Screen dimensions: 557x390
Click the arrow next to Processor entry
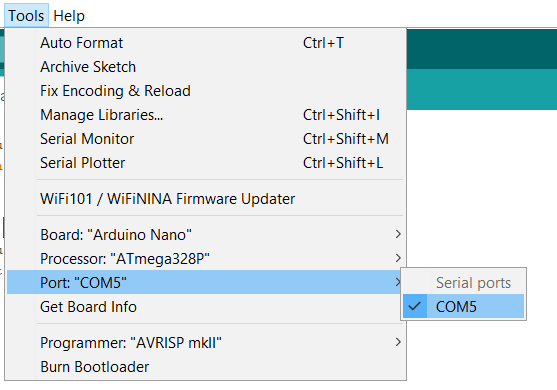[x=398, y=258]
